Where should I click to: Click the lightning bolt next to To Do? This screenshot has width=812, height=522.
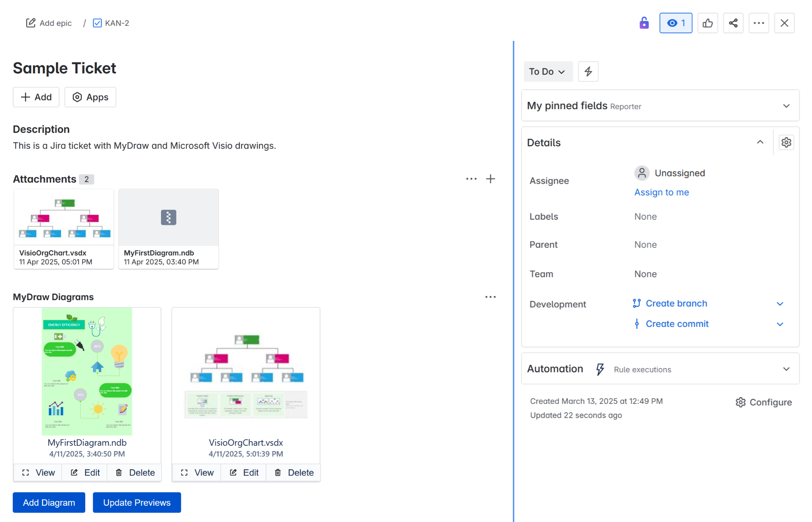coord(588,71)
